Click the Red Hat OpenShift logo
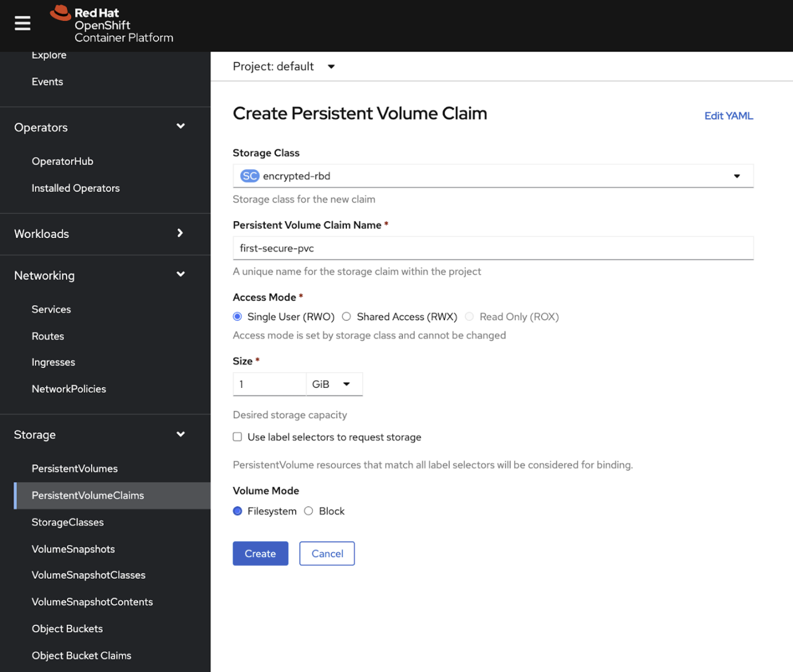Viewport: 793px width, 672px height. 112,24
